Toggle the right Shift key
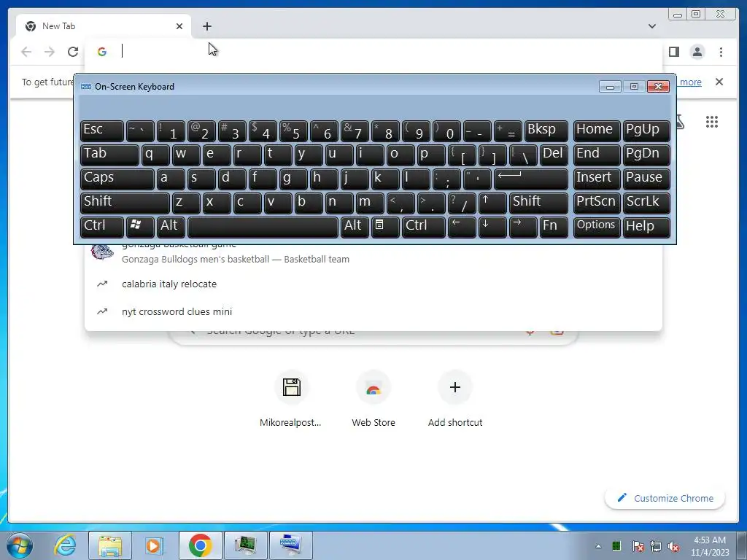This screenshot has height=560, width=747. tap(538, 203)
